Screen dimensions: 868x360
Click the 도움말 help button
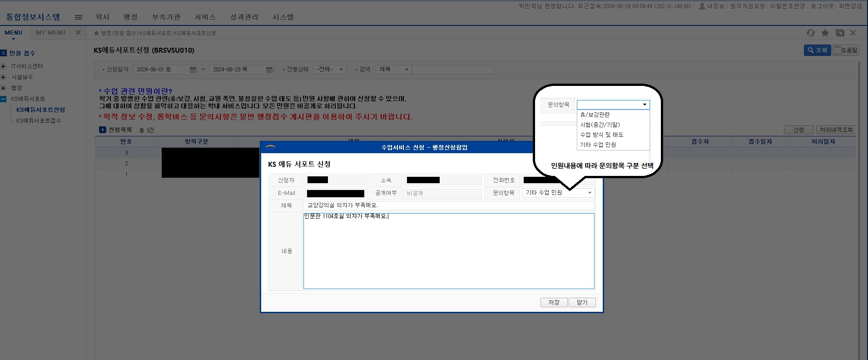click(x=846, y=50)
